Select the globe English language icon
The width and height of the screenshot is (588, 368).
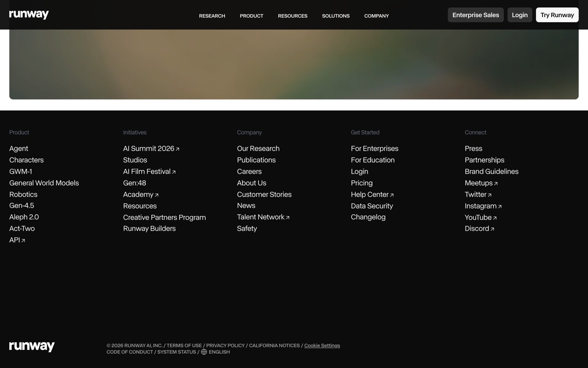point(204,352)
